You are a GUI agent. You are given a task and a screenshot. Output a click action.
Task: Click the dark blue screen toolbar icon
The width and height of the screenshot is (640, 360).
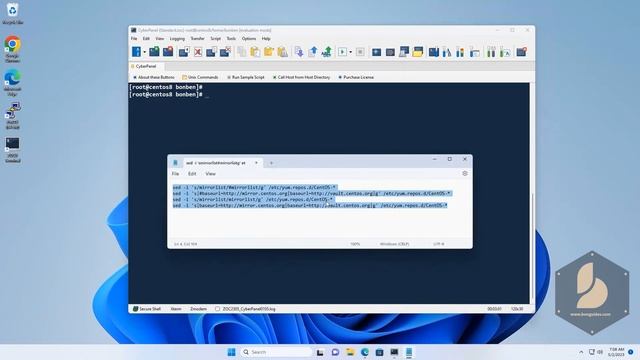pos(376,52)
